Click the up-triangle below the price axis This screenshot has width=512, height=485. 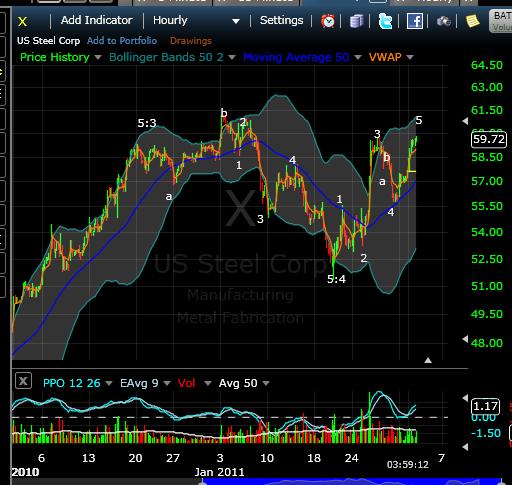(428, 360)
